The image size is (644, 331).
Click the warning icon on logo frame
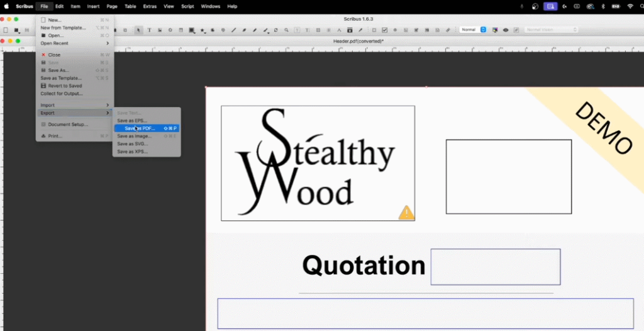406,213
